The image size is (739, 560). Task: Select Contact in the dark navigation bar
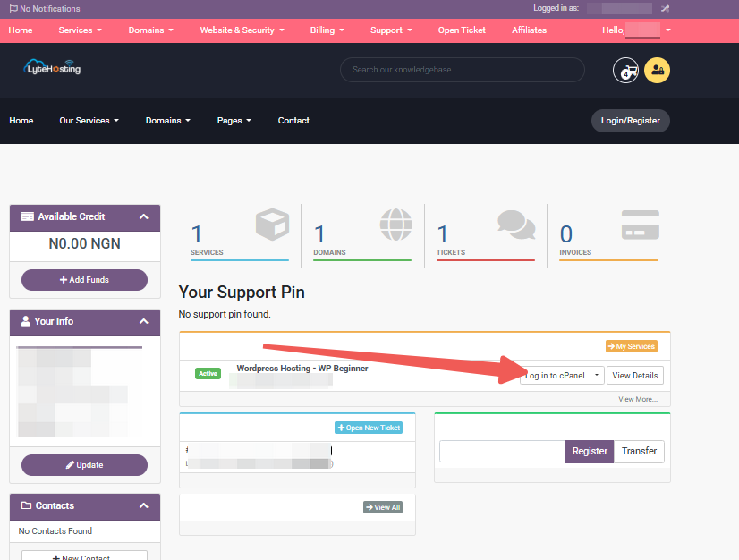293,120
